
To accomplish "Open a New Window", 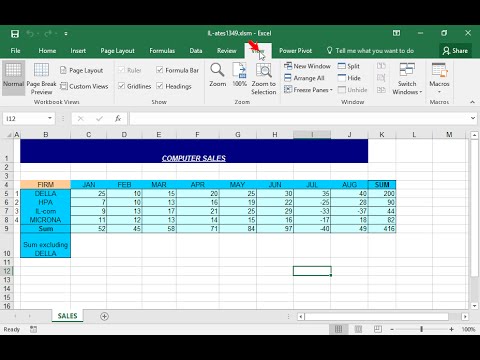I will click(x=307, y=66).
